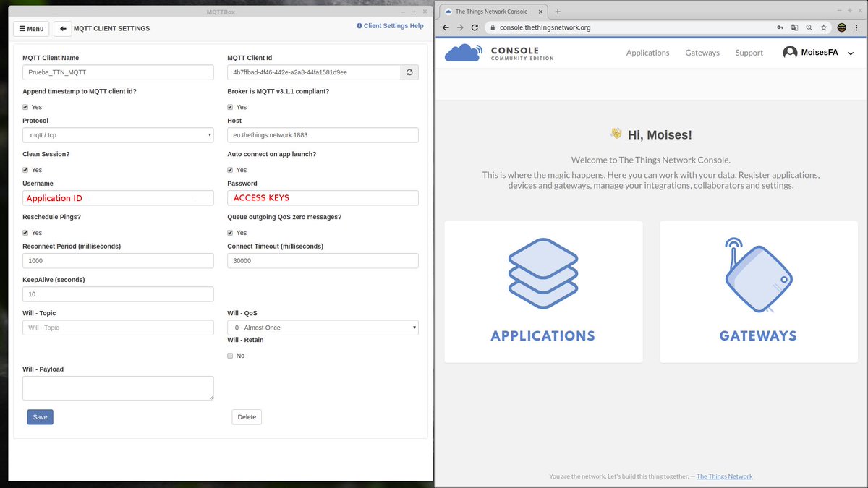
Task: Click the TTN cloud logo
Action: (x=463, y=53)
